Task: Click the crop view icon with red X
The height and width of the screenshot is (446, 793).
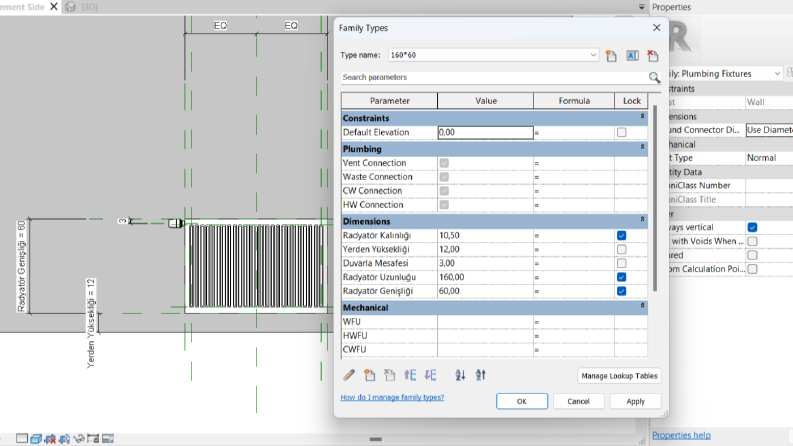Action: tap(50, 438)
